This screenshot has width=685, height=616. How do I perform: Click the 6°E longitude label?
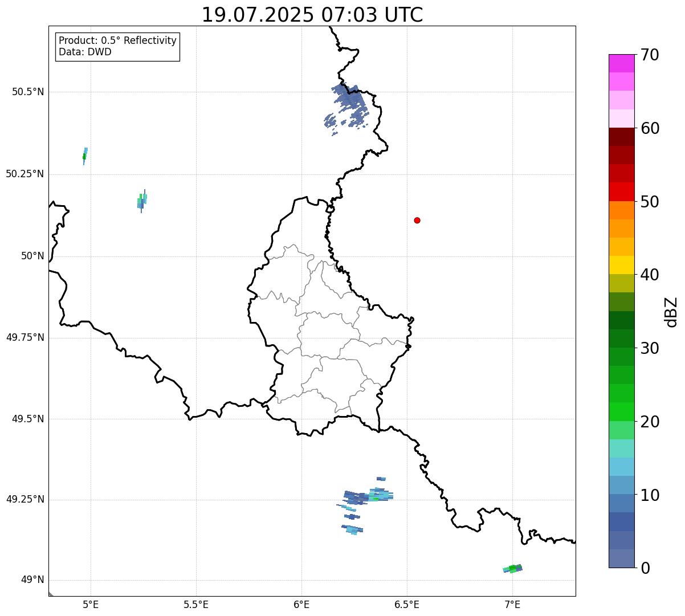[x=301, y=604]
